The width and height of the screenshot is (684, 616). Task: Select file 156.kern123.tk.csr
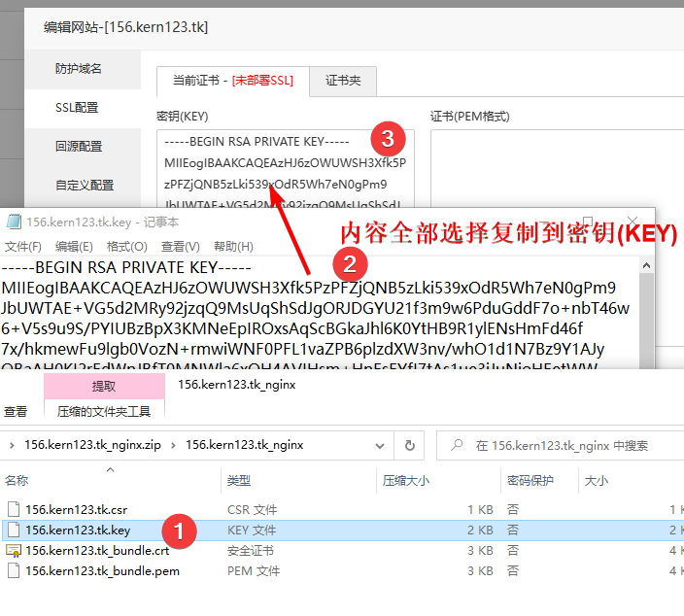pos(77,509)
